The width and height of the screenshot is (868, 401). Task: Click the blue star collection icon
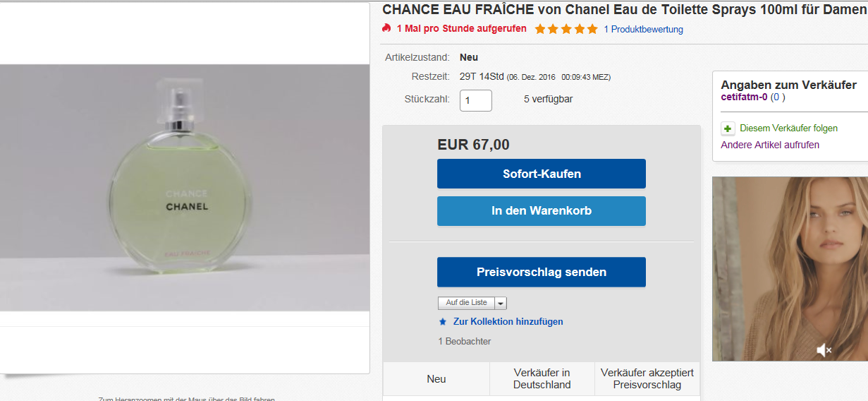(x=443, y=321)
